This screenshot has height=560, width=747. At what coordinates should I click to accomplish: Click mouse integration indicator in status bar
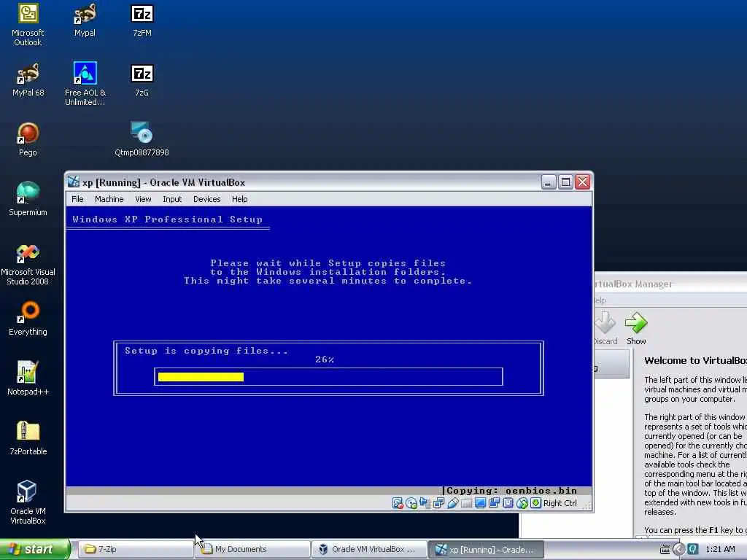click(x=522, y=503)
